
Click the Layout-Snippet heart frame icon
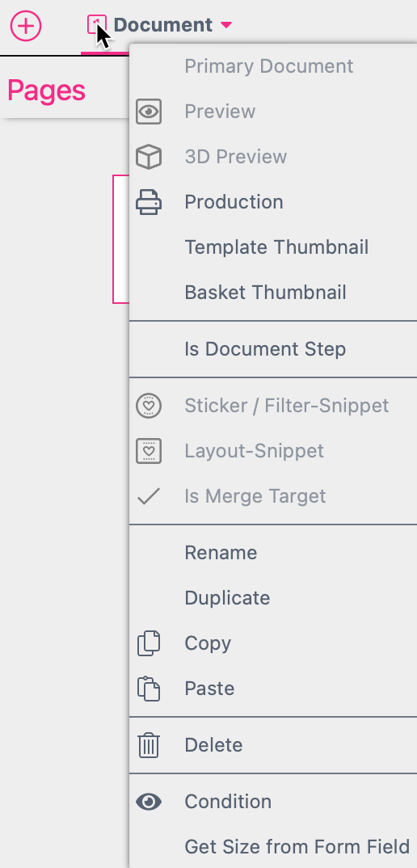pyautogui.click(x=149, y=451)
